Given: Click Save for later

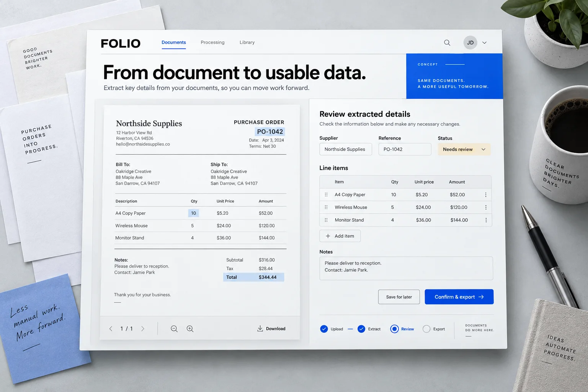Looking at the screenshot, I should click(399, 297).
